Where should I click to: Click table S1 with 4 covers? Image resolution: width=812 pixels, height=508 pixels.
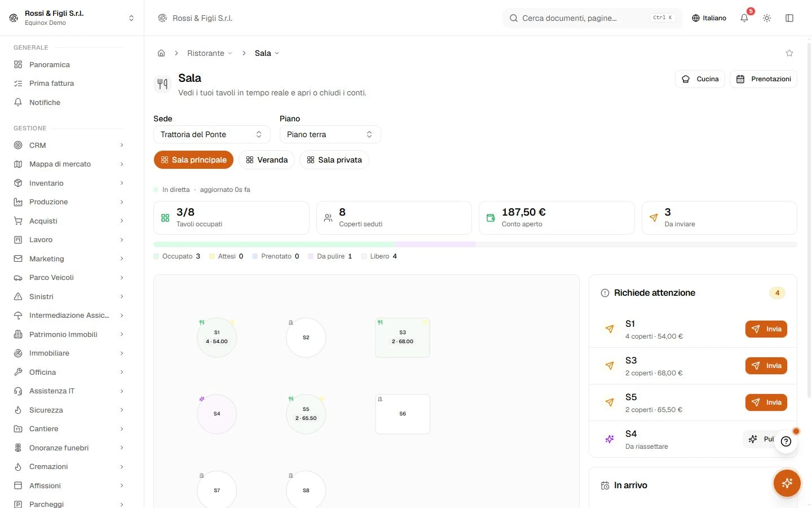click(x=217, y=337)
